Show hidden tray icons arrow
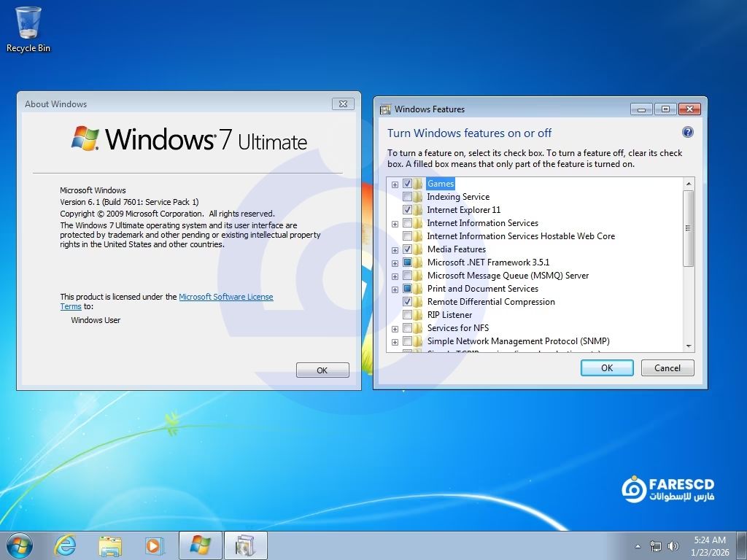Viewport: 747px width, 560px height. tap(638, 546)
